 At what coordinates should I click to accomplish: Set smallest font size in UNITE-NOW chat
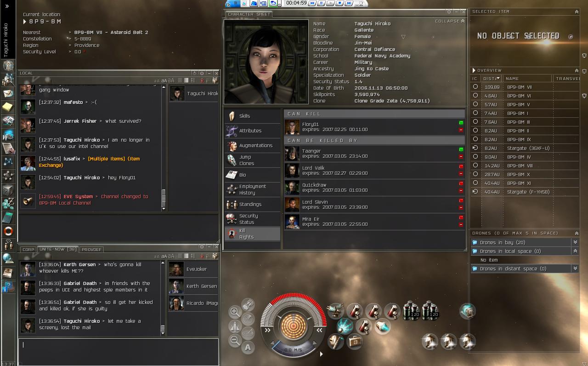pyautogui.click(x=156, y=257)
